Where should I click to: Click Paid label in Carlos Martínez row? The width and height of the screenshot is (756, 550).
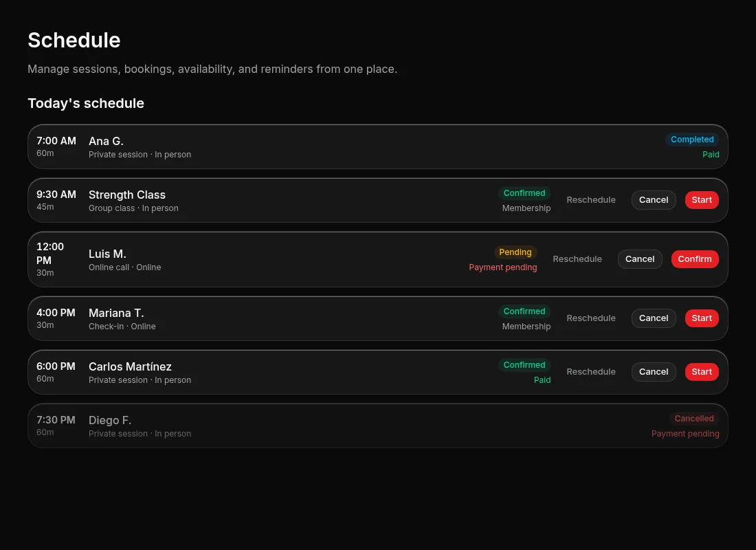pos(542,380)
